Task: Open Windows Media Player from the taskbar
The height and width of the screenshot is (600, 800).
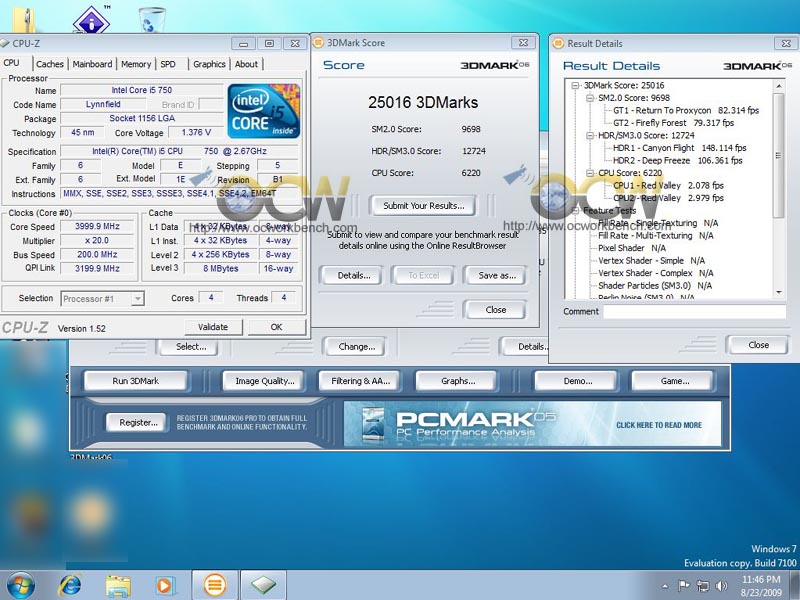Action: coord(164,585)
